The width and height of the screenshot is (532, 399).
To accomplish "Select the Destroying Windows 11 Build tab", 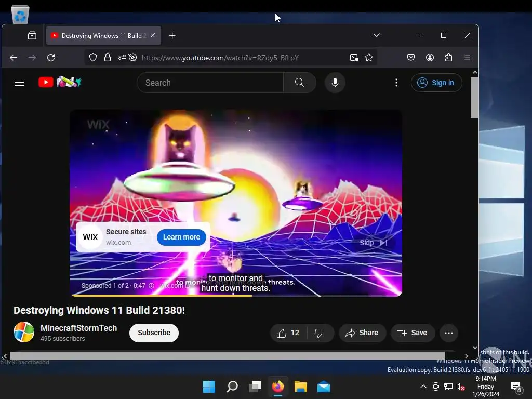I will (x=103, y=36).
